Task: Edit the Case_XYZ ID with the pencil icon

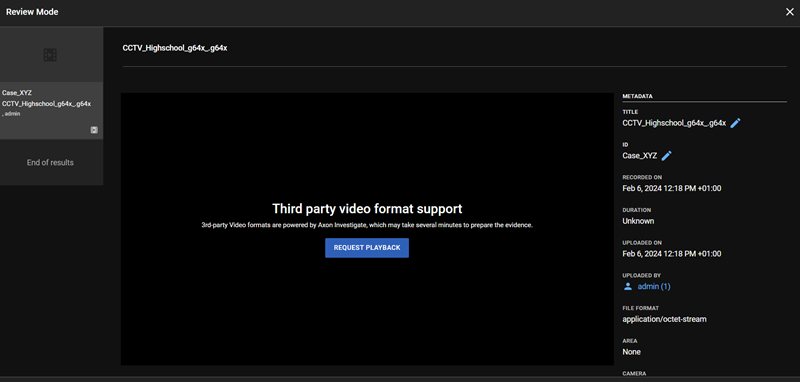Action: [666, 156]
